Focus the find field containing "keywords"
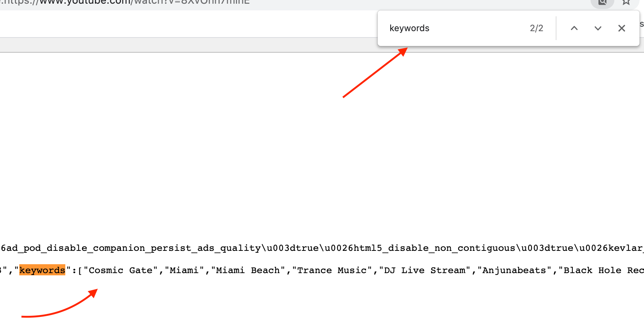Screen dimensions: 644x331 pyautogui.click(x=453, y=28)
